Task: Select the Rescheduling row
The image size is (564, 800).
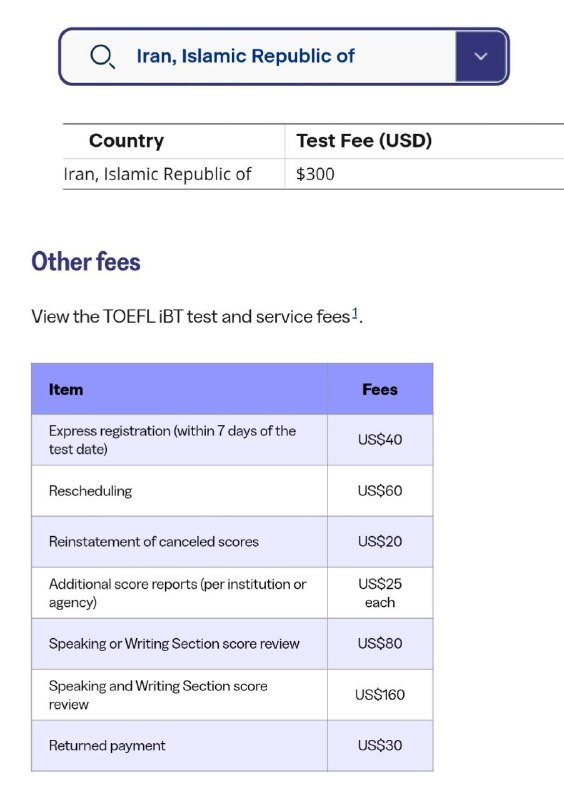Action: coord(232,491)
